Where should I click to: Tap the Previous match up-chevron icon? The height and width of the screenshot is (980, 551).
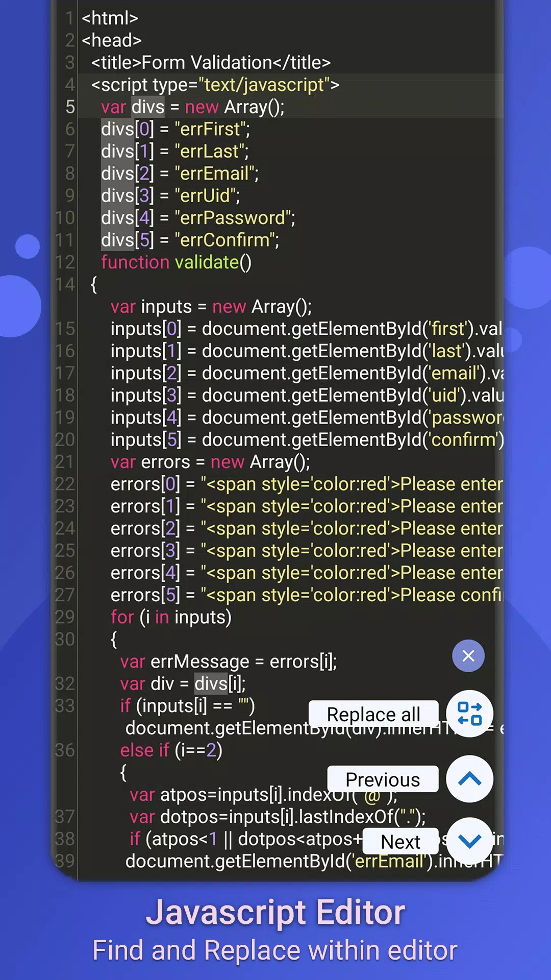[469, 779]
